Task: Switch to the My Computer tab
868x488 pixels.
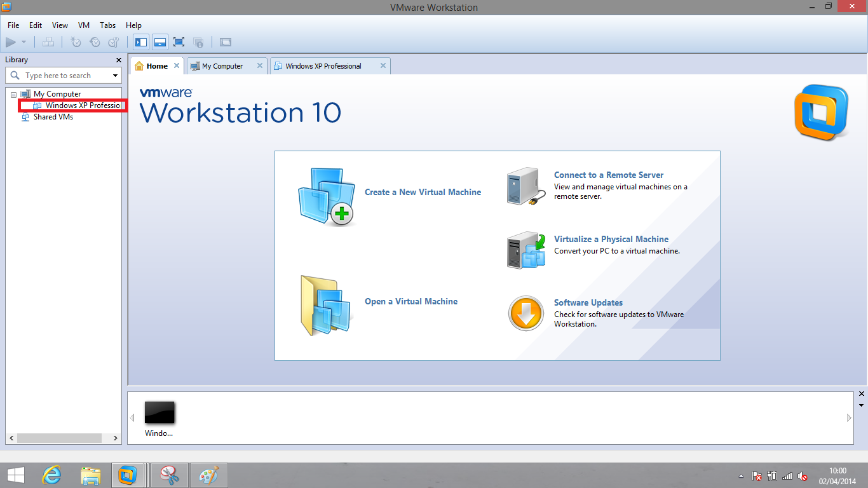Action: [222, 66]
